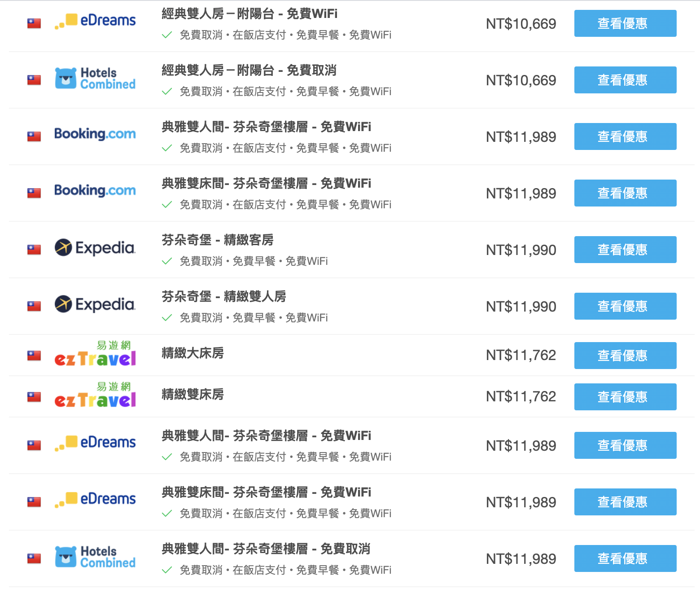This screenshot has width=700, height=589.
Task: Click price NT$11,989 for eDreams 典雅雙人間
Action: point(521,446)
